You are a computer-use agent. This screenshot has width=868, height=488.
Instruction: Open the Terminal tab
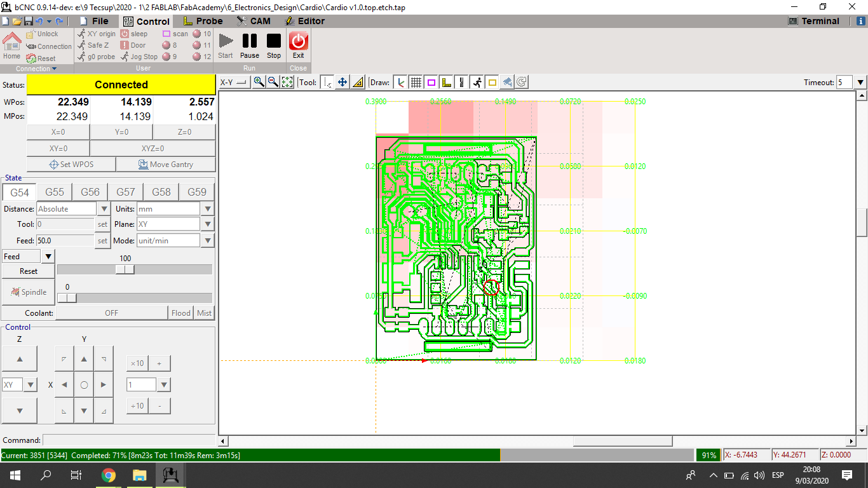click(x=814, y=21)
